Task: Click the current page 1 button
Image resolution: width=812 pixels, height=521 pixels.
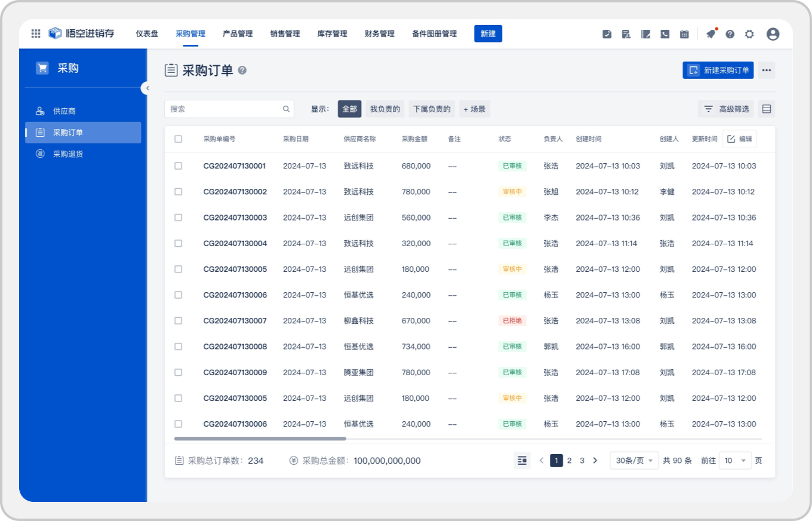Action: tap(556, 460)
